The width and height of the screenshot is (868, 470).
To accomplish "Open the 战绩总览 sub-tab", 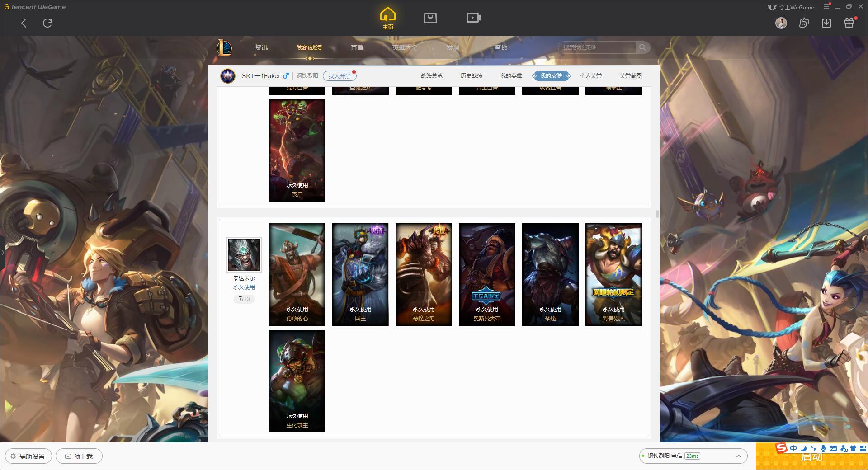I will [432, 76].
